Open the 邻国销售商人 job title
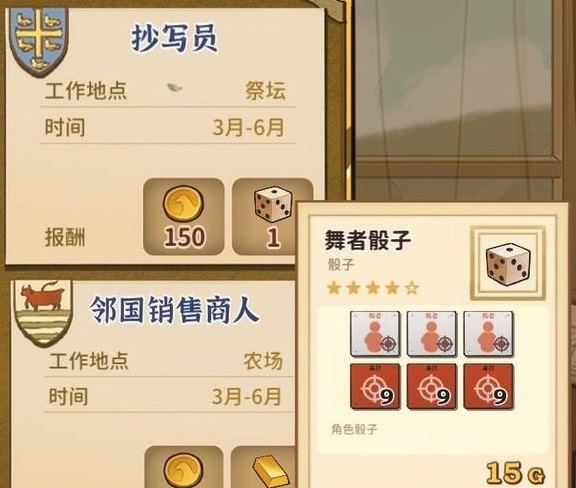This screenshot has width=576, height=488. (175, 310)
